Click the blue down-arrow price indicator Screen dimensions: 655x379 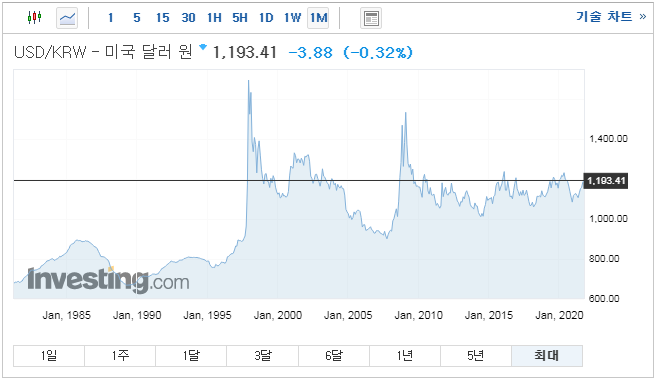[203, 47]
